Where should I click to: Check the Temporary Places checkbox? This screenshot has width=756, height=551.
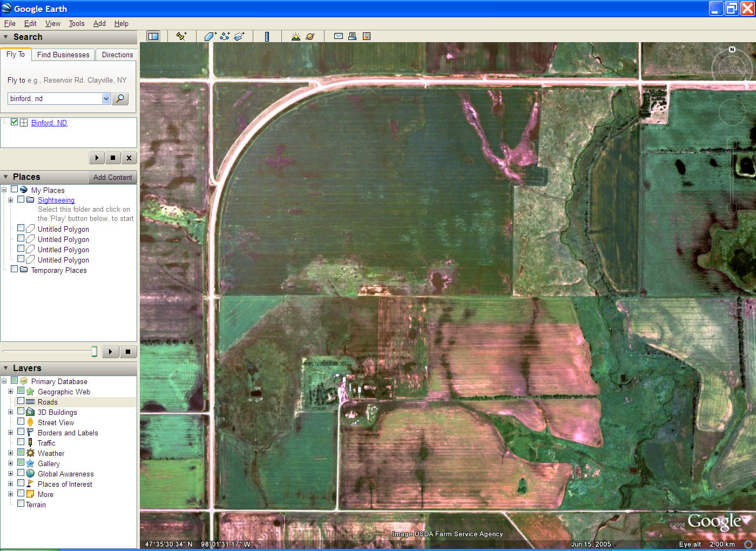[14, 269]
